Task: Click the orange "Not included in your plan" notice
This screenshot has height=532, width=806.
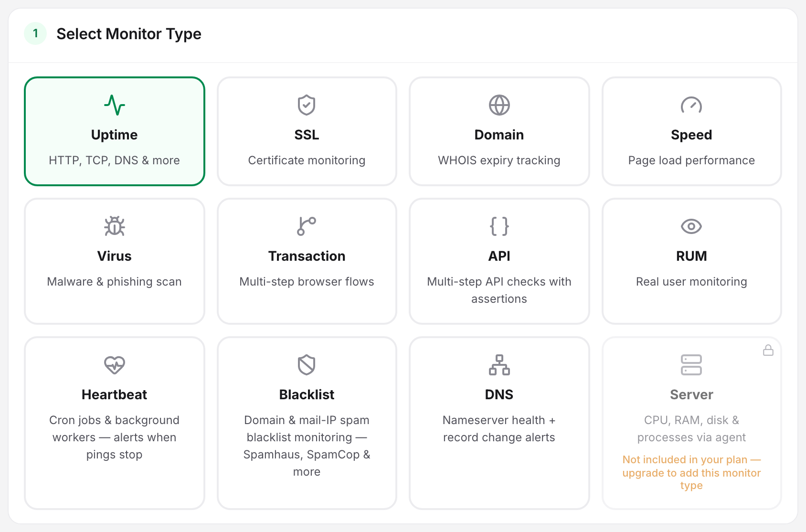Action: (691, 472)
